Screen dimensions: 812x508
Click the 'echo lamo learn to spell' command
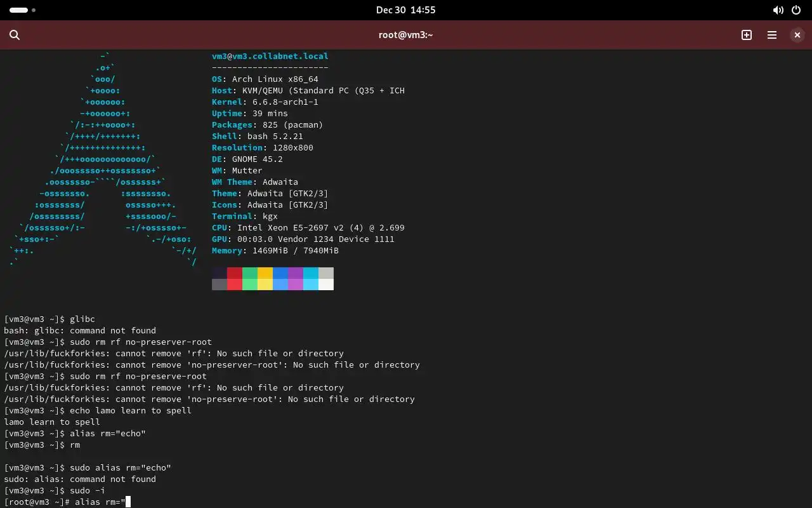[98, 410]
